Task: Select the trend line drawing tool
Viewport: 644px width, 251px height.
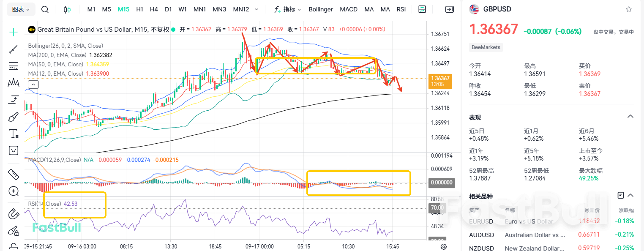Action: [14, 49]
